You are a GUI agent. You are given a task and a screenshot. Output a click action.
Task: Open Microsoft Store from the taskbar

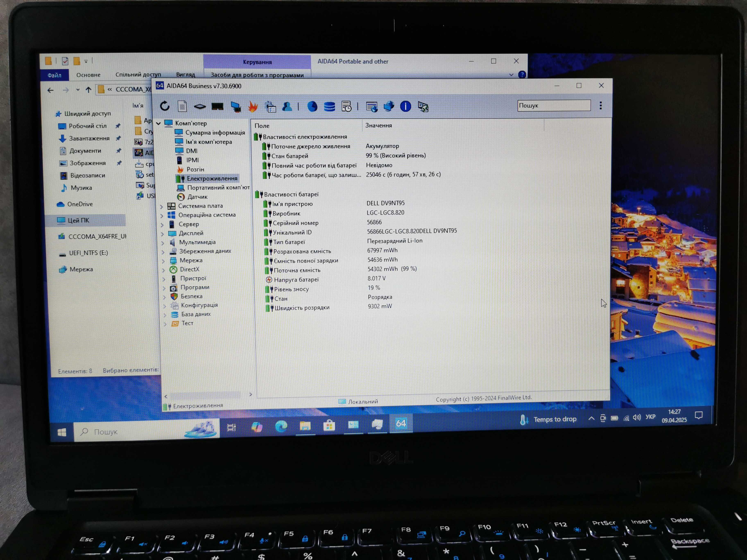point(329,425)
